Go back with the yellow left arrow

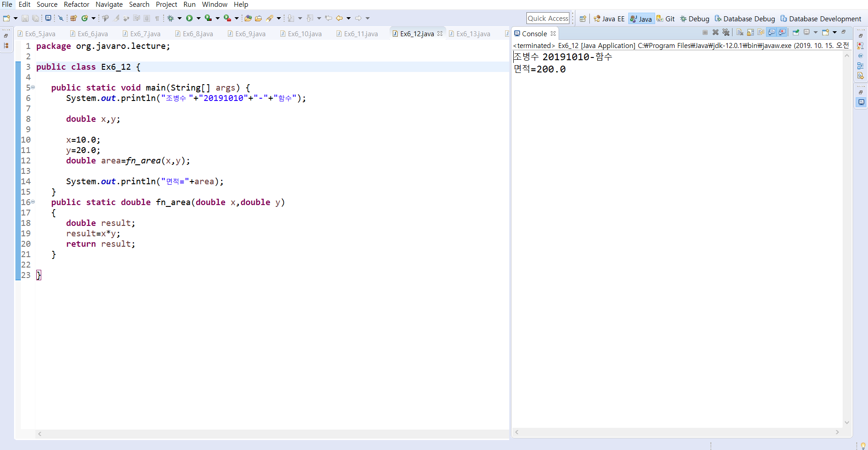point(339,18)
